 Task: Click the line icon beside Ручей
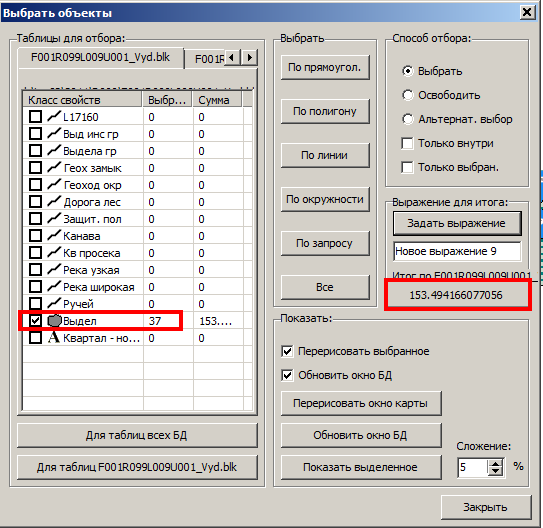pos(54,304)
